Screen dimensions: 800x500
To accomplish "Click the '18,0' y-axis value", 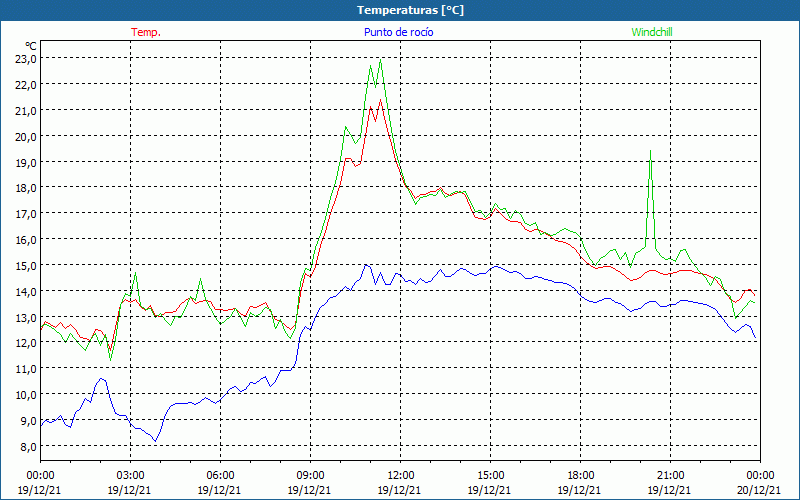I will 26,188.
